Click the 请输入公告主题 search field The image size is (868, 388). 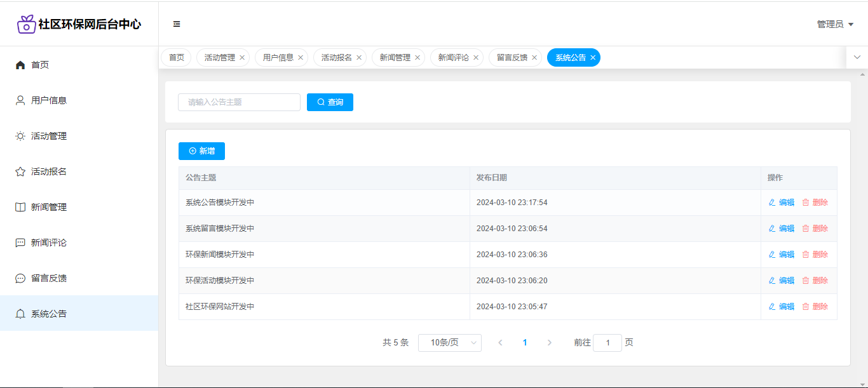point(239,102)
